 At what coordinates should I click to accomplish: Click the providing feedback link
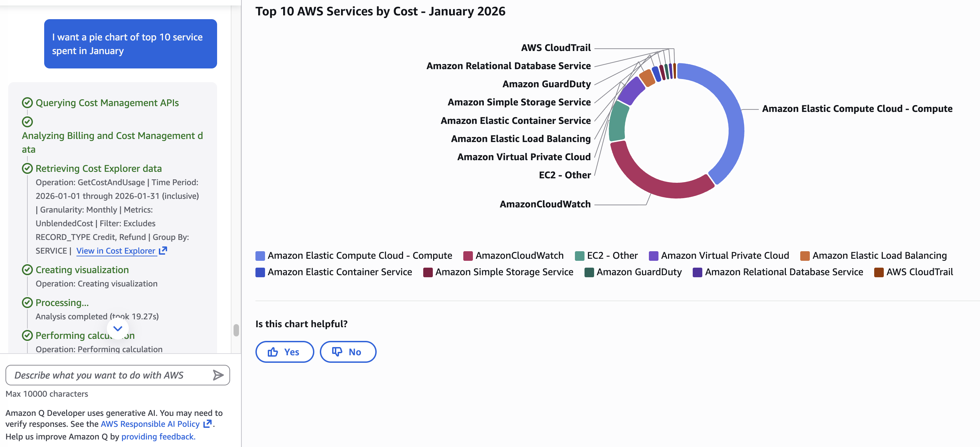coord(158,436)
